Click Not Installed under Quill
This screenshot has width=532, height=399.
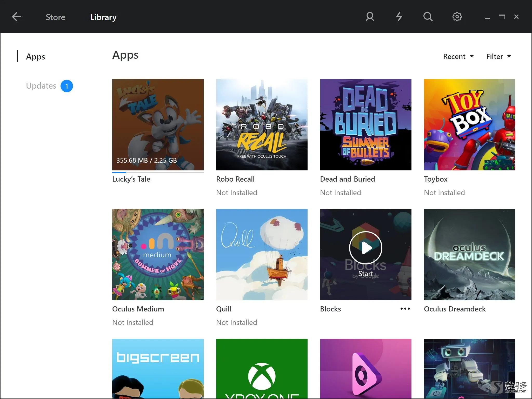[237, 322]
